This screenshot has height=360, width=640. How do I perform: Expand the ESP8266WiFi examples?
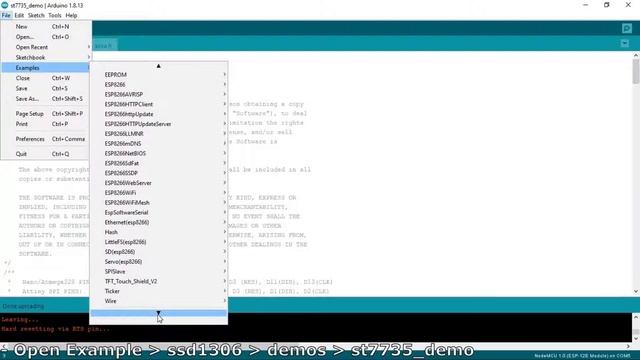tap(159, 193)
